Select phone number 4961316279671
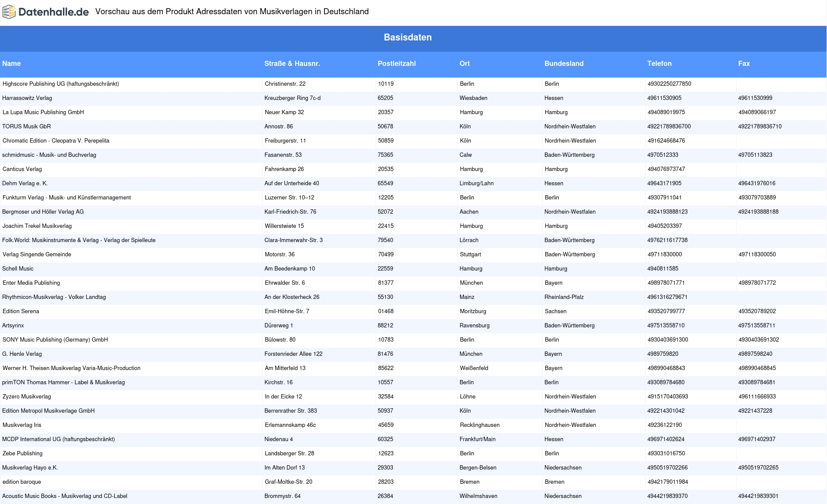Screen dimensions: 827x504 (667, 297)
